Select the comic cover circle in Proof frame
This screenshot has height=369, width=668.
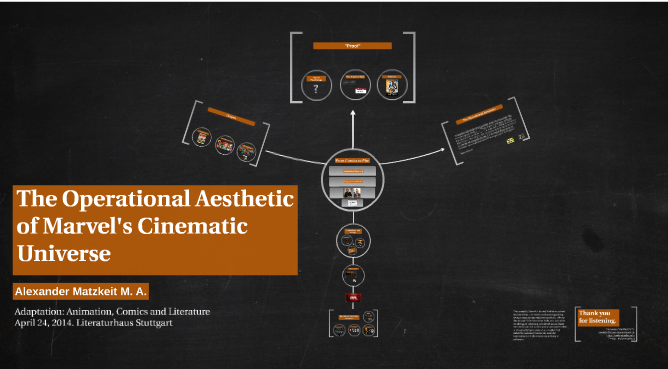coord(392,85)
